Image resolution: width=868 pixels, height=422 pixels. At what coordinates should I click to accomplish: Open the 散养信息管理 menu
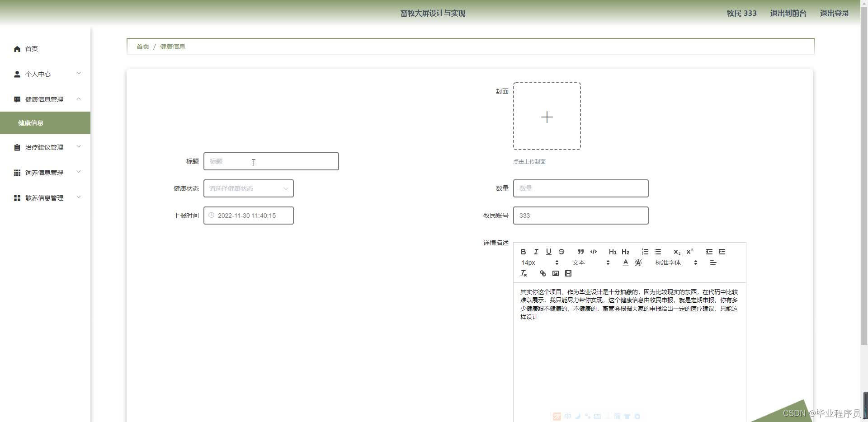coord(45,198)
